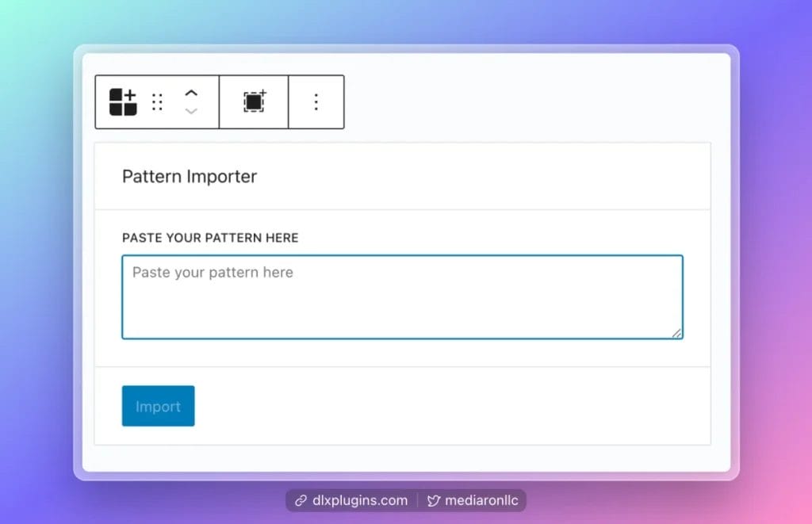Open the dlxplugins.com link
812x524 pixels.
pos(359,501)
